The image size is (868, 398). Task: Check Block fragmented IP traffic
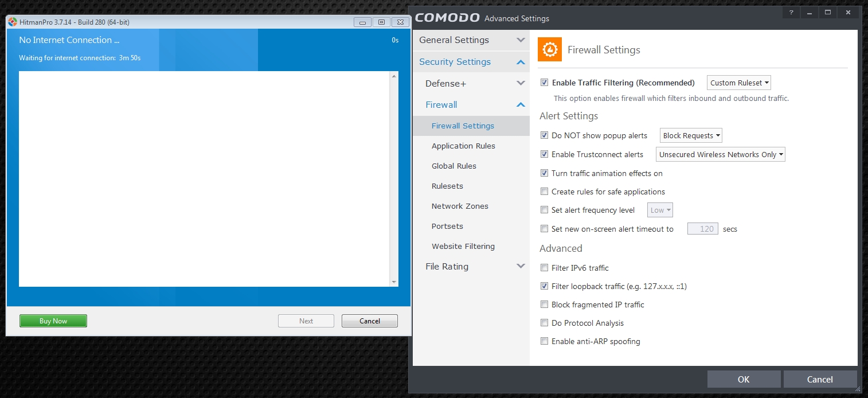tap(545, 305)
